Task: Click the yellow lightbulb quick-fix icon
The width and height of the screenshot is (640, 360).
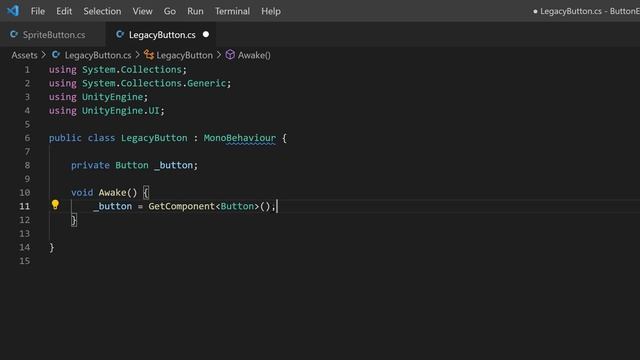Action: tap(55, 205)
